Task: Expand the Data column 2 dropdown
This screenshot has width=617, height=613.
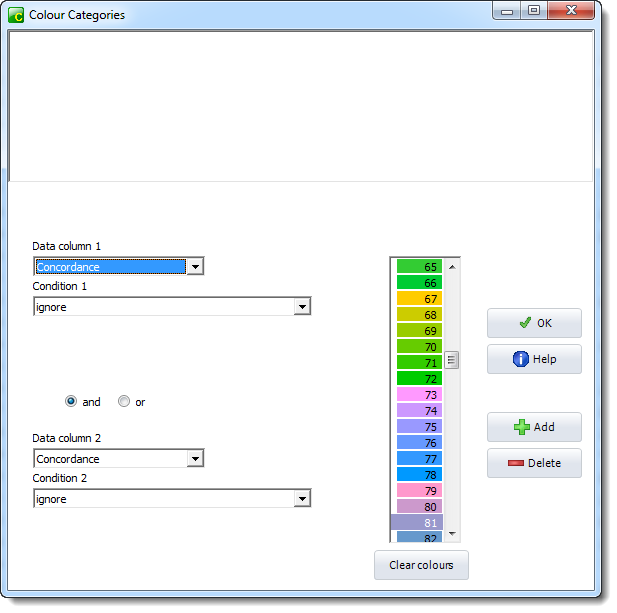Action: click(x=195, y=459)
